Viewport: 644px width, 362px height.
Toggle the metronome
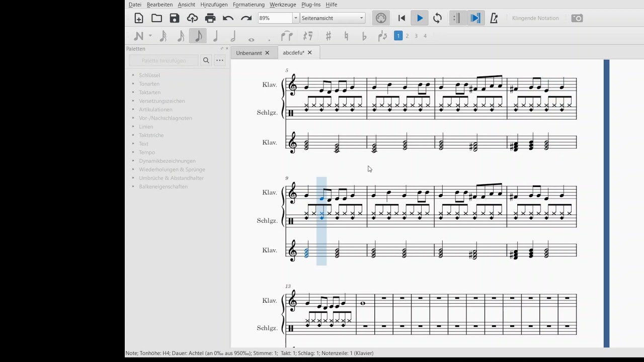[x=494, y=19]
